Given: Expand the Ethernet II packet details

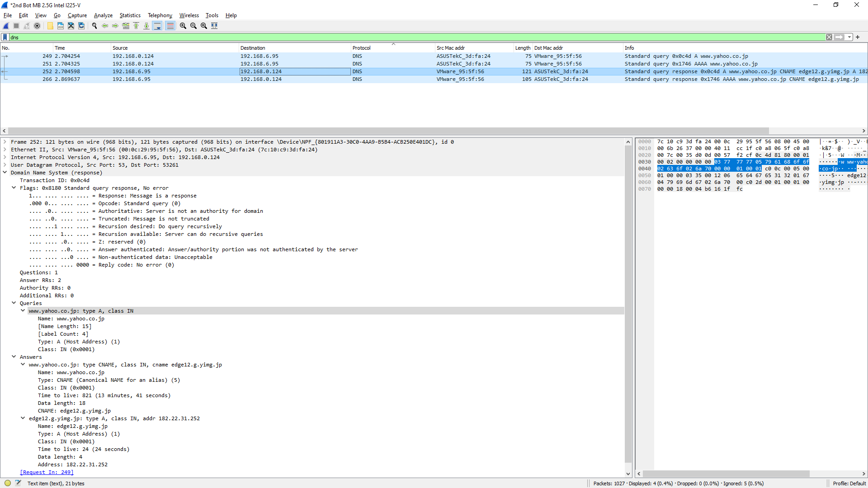Looking at the screenshot, I should tap(4, 150).
